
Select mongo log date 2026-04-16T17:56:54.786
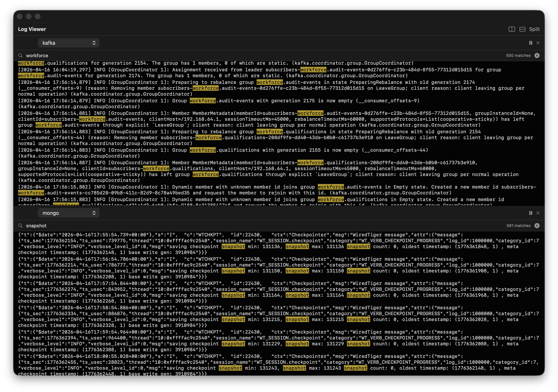[x=96, y=259]
